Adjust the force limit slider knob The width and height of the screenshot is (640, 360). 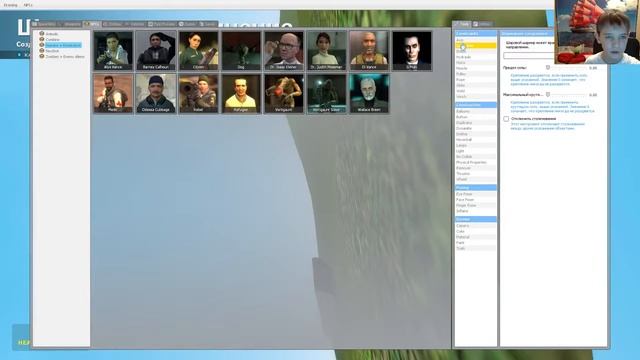548,68
